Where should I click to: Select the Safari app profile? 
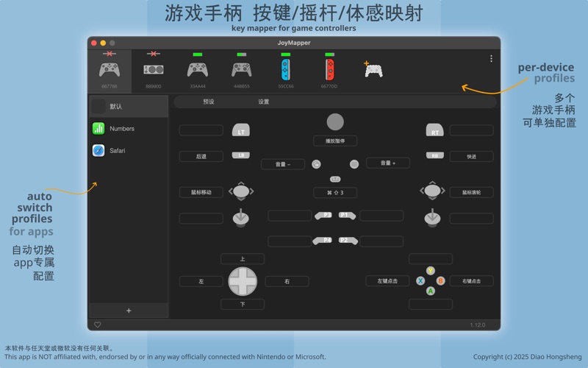coord(128,151)
